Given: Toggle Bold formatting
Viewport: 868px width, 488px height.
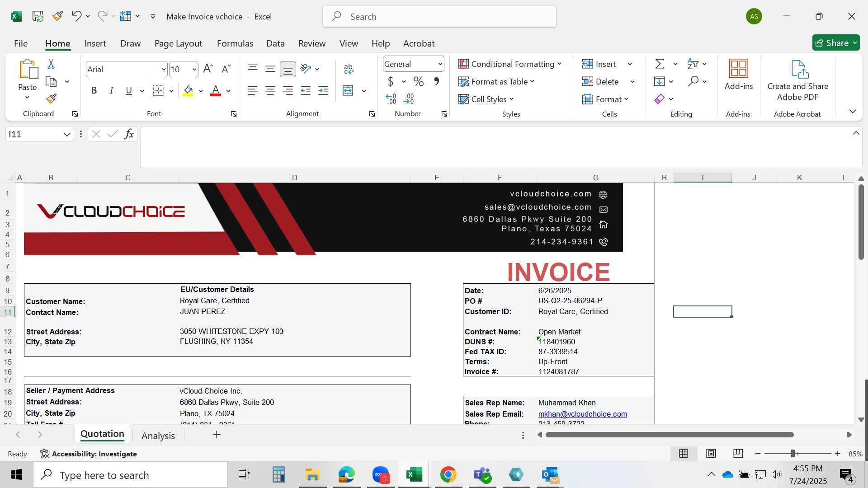Looking at the screenshot, I should click(94, 91).
